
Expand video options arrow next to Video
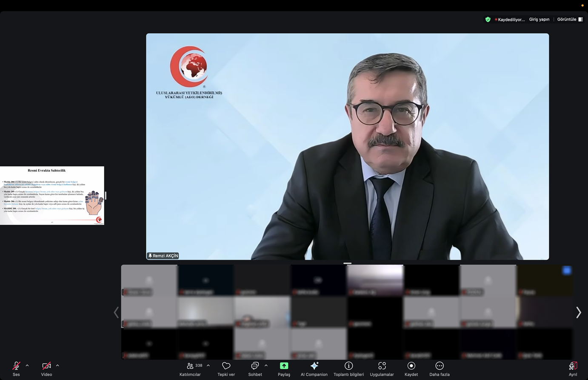pyautogui.click(x=57, y=366)
